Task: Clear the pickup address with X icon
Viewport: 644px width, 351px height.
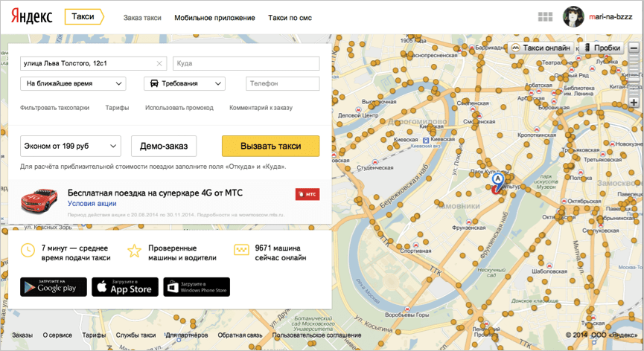Action: pyautogui.click(x=159, y=63)
